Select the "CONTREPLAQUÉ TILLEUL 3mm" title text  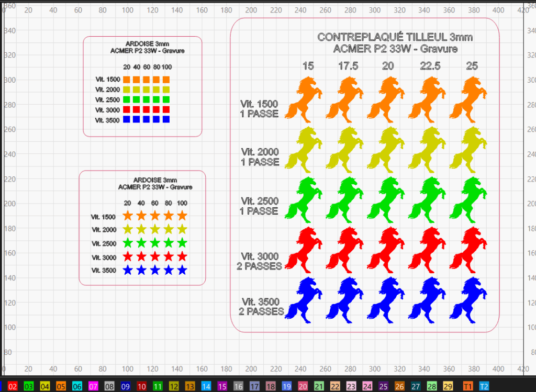point(395,37)
